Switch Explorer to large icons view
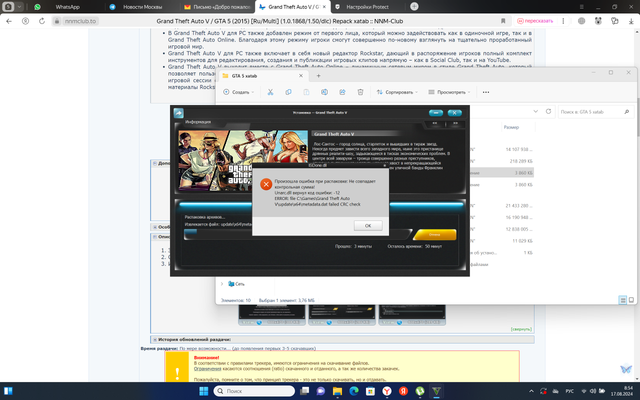 click(x=631, y=300)
